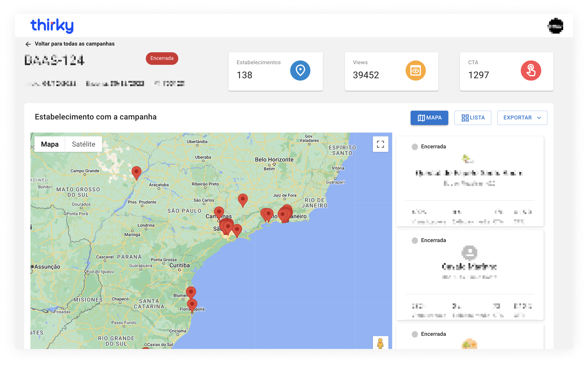Click map pin north of Campinas
The image size is (588, 365).
click(219, 213)
